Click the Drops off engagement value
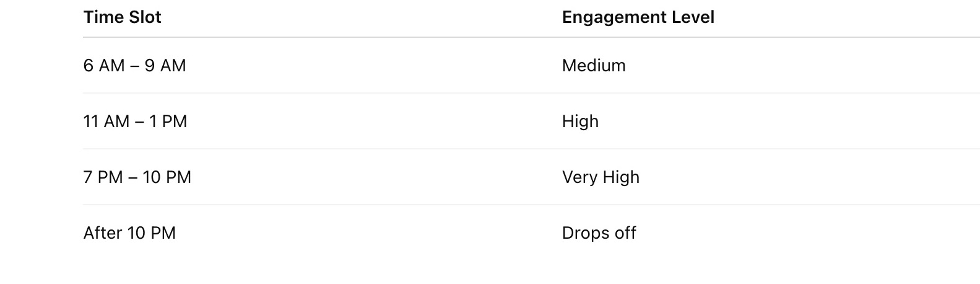Viewport: 980px width, 284px height. coord(599,233)
